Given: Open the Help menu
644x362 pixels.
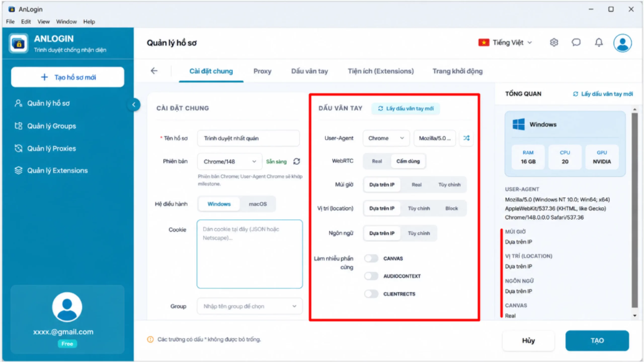Looking at the screenshot, I should coord(89,22).
